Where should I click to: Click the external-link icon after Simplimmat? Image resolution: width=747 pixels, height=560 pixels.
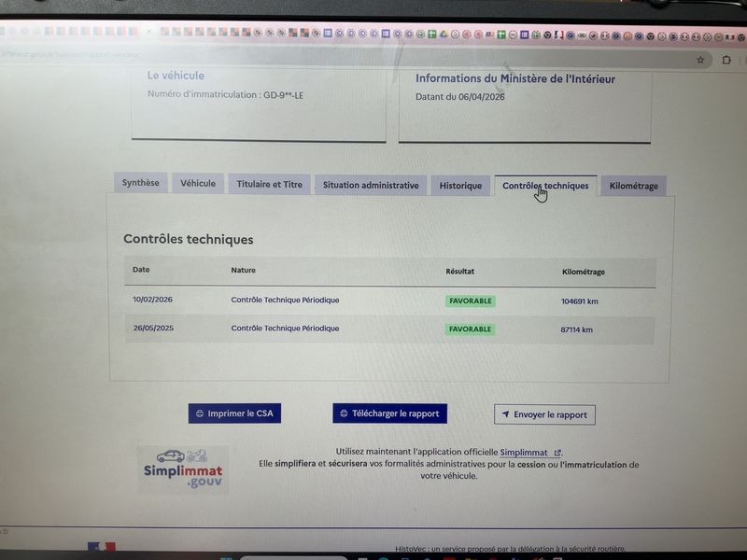click(557, 453)
